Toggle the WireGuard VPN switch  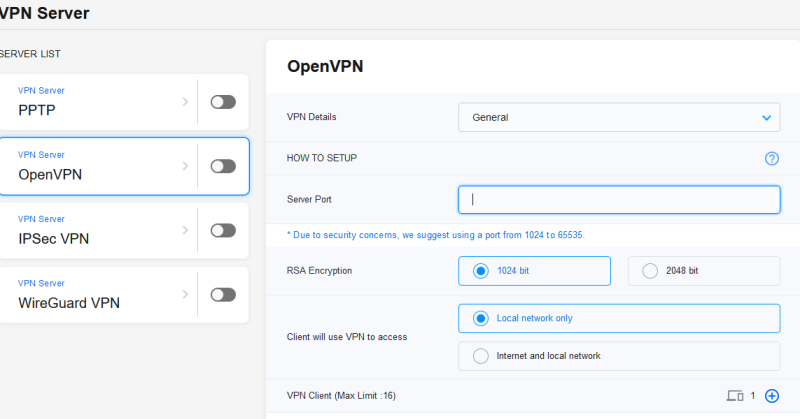pyautogui.click(x=223, y=295)
